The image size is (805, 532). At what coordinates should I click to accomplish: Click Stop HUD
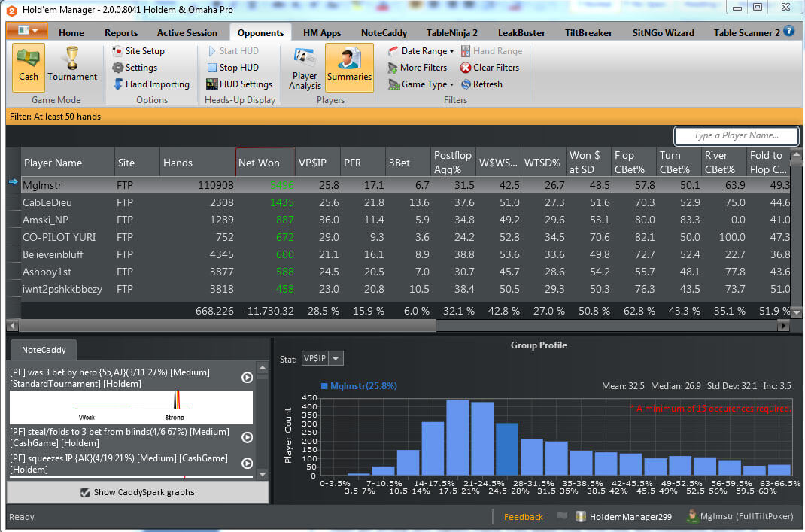click(x=233, y=67)
